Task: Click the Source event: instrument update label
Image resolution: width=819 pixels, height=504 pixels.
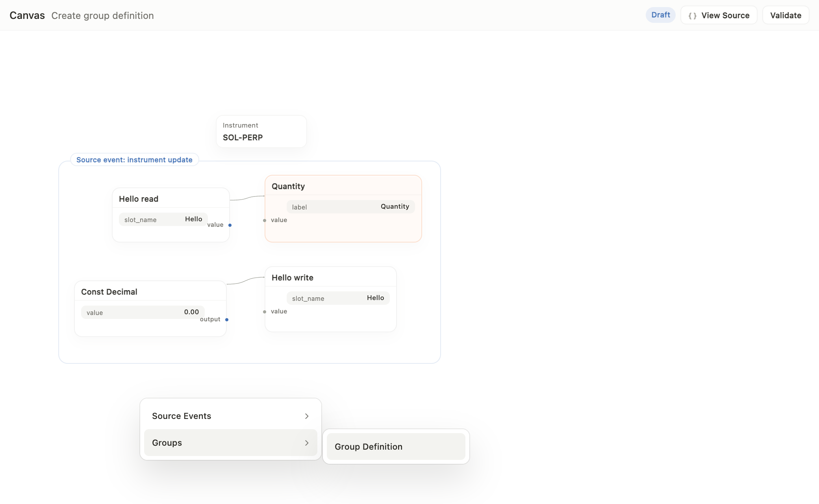Action: click(x=134, y=160)
